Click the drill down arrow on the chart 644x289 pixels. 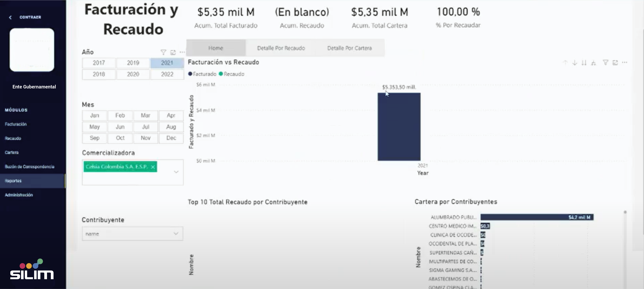(574, 62)
